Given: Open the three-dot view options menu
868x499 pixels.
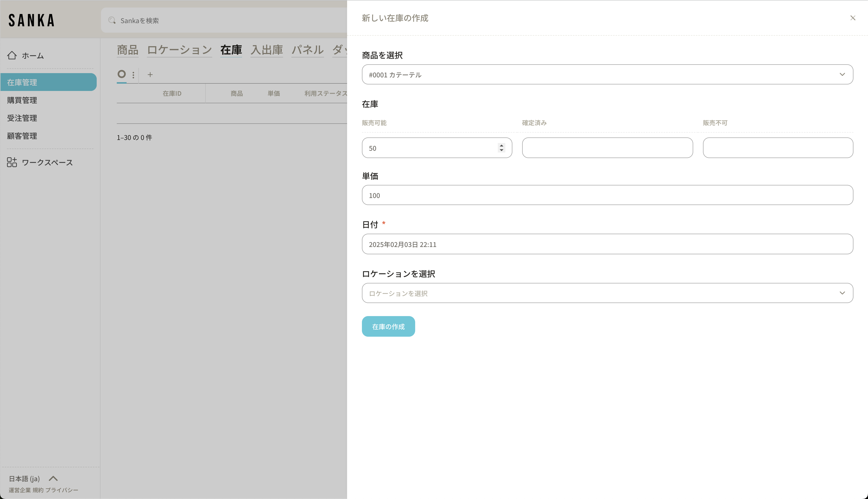Looking at the screenshot, I should pyautogui.click(x=133, y=74).
